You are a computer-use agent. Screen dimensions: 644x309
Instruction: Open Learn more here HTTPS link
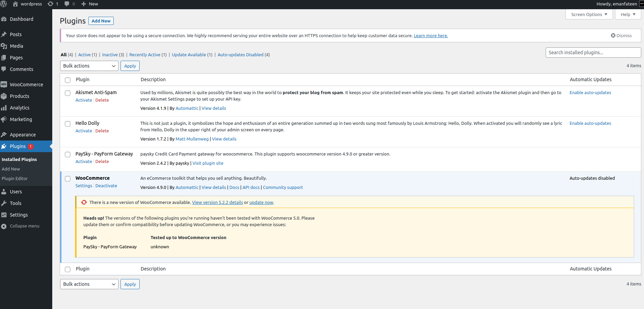[431, 35]
